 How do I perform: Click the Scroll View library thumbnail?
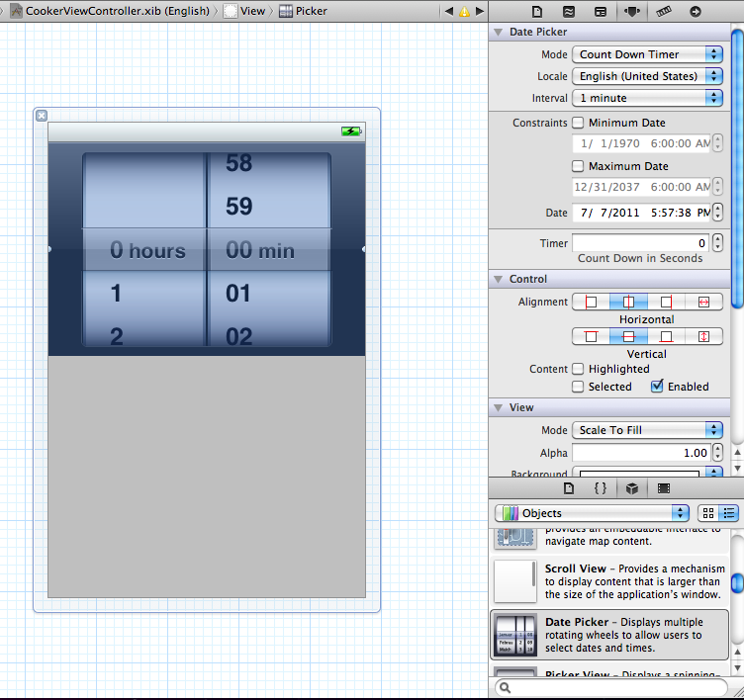515,581
